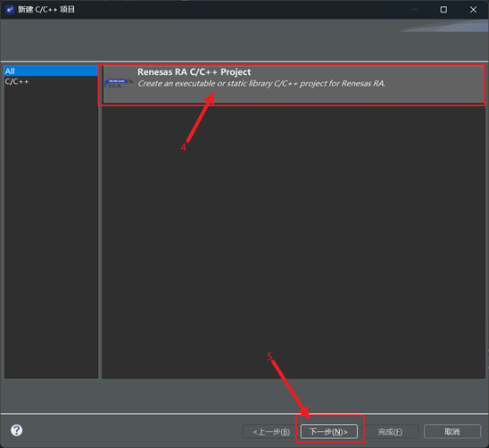
Task: Proceed with the 下一步(N) button
Action: point(328,432)
